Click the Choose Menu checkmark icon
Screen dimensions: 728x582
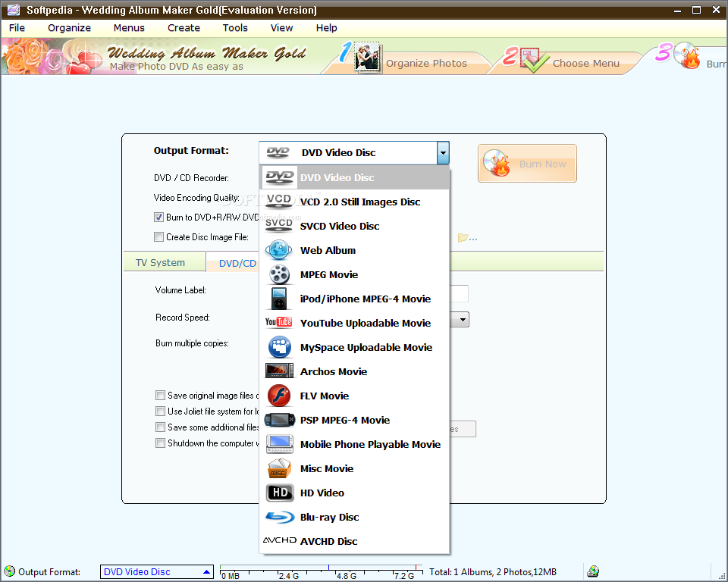click(533, 59)
